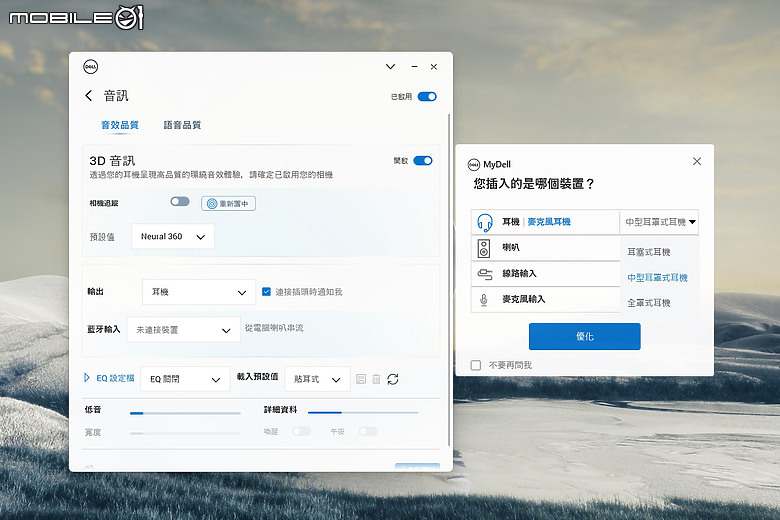780x520 pixels.
Task: Go back using the arrow beside 音訊
Action: [89, 96]
